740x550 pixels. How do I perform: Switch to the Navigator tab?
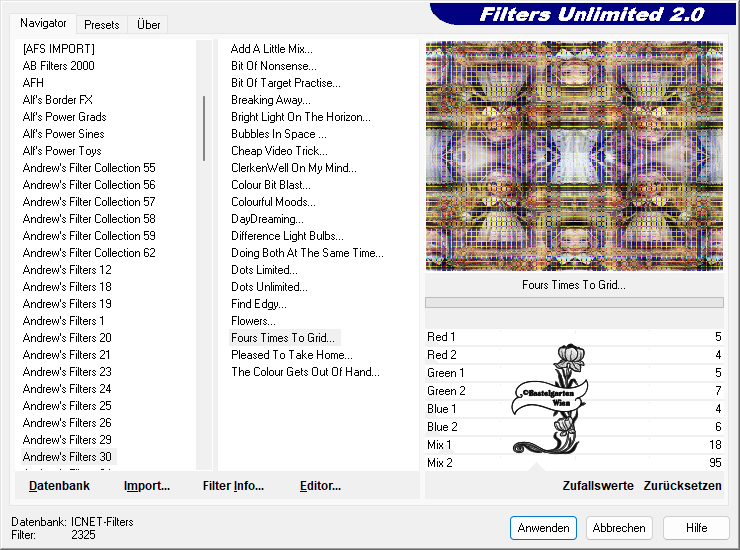click(x=43, y=23)
